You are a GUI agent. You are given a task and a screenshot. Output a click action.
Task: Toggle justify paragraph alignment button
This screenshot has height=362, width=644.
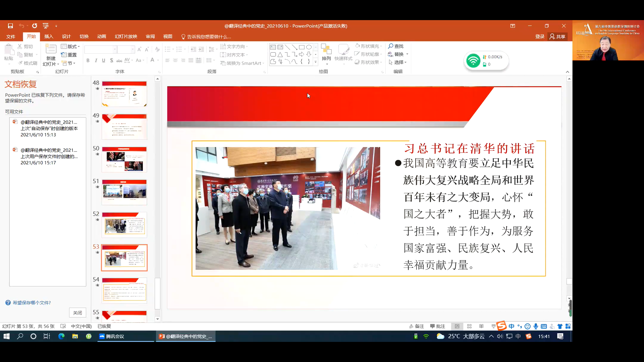coord(191,61)
